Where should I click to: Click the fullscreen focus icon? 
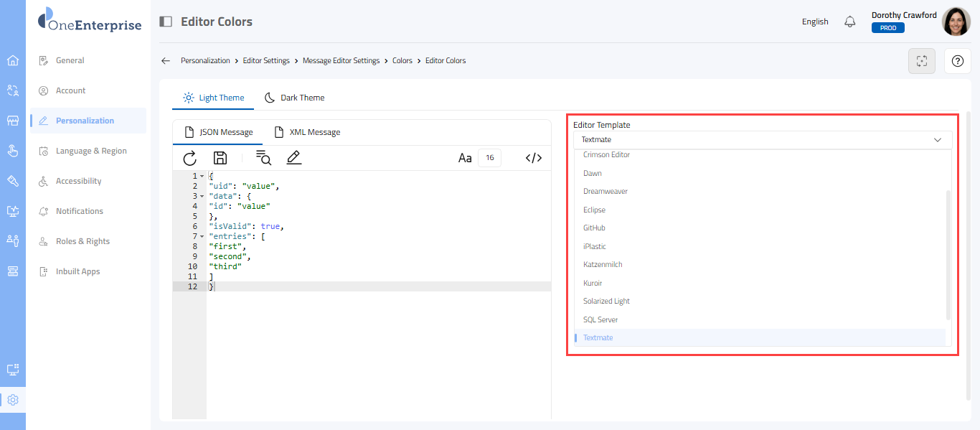[x=922, y=61]
